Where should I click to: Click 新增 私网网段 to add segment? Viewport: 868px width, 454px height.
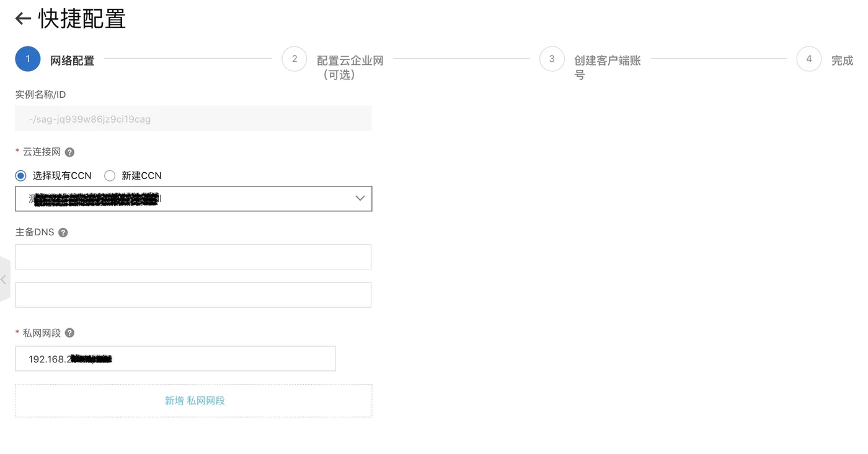pos(193,401)
